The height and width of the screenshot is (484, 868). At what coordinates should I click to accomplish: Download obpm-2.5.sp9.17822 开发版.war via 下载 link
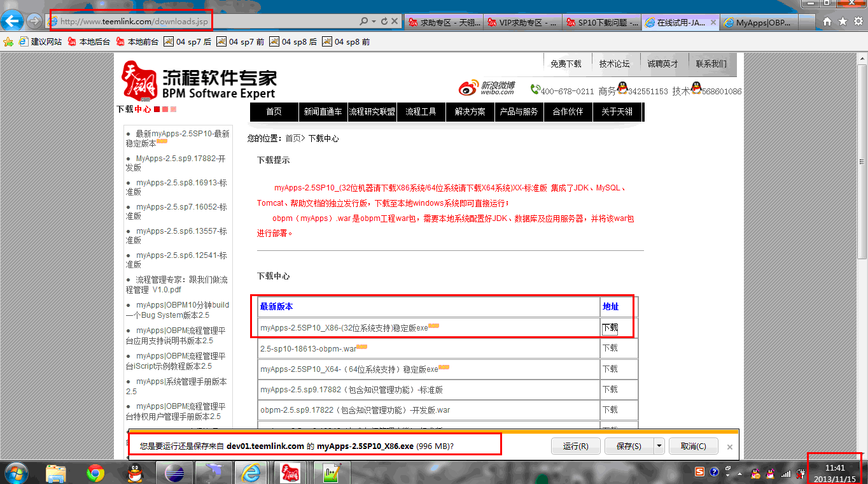[610, 409]
